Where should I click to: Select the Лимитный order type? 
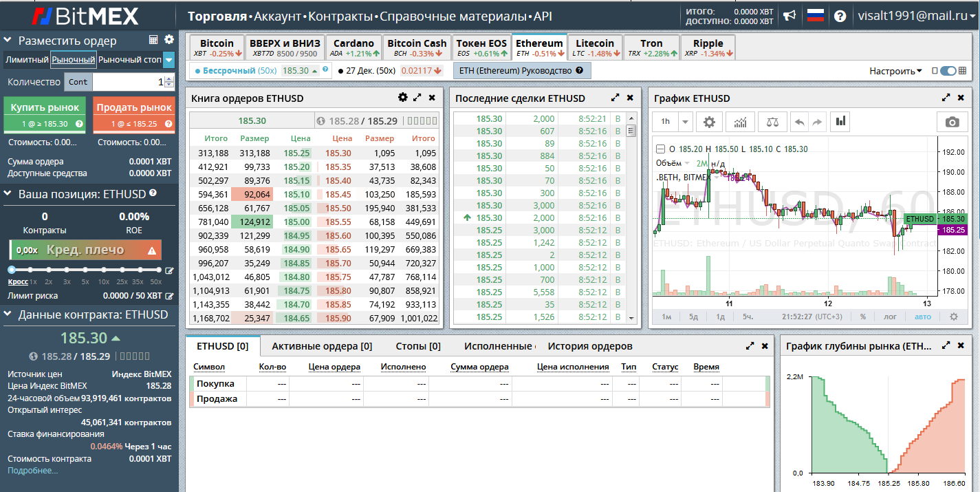coord(27,60)
